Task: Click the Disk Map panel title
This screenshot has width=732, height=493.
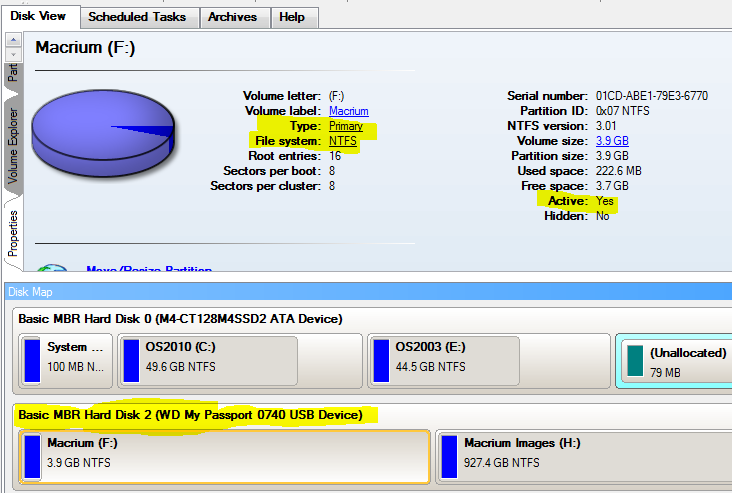Action: [x=30, y=292]
